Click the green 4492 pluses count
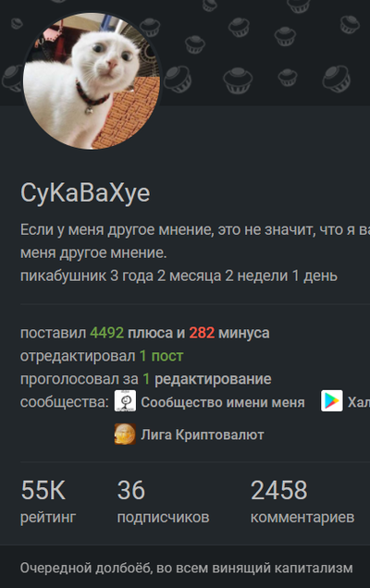Image resolution: width=370 pixels, height=588 pixels. 106,333
